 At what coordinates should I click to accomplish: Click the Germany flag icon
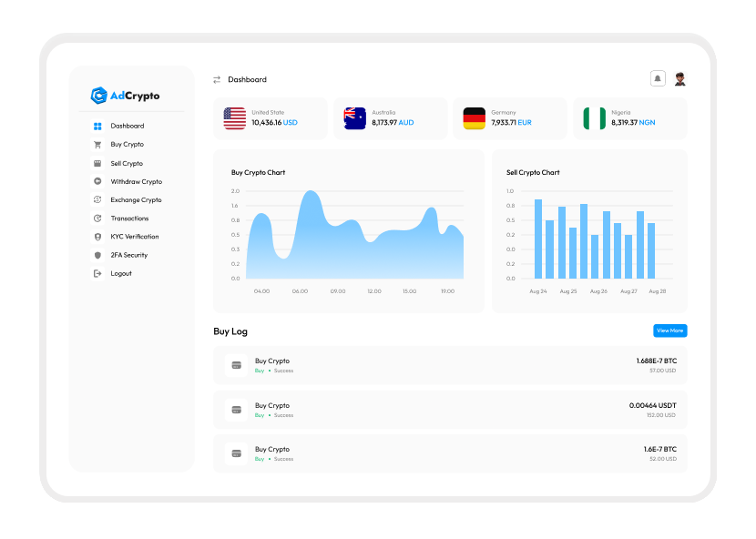point(475,118)
